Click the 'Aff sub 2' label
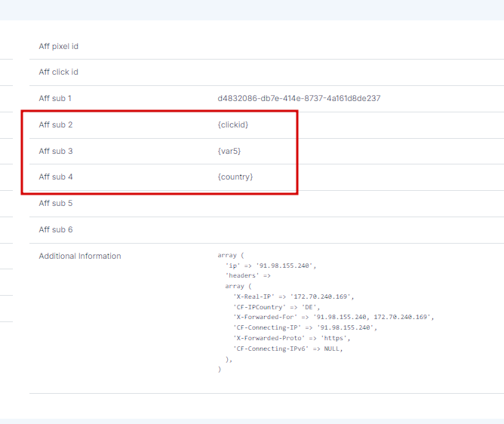The width and height of the screenshot is (504, 424). coord(56,124)
